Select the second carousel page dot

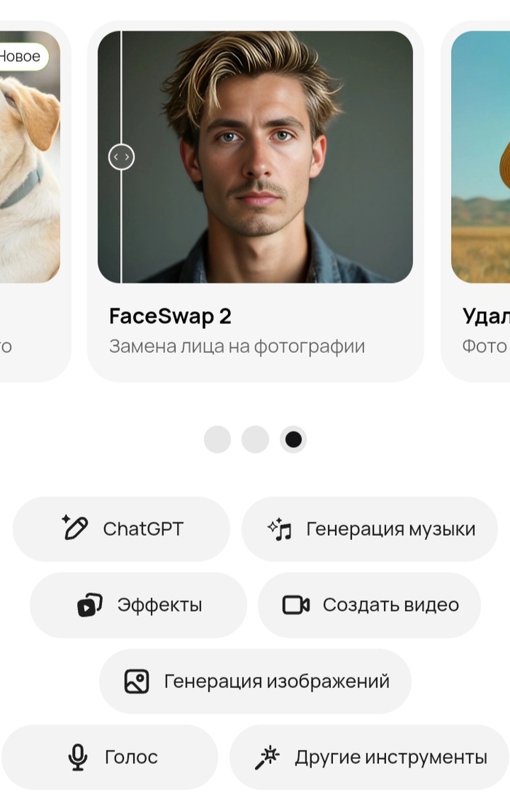(255, 440)
